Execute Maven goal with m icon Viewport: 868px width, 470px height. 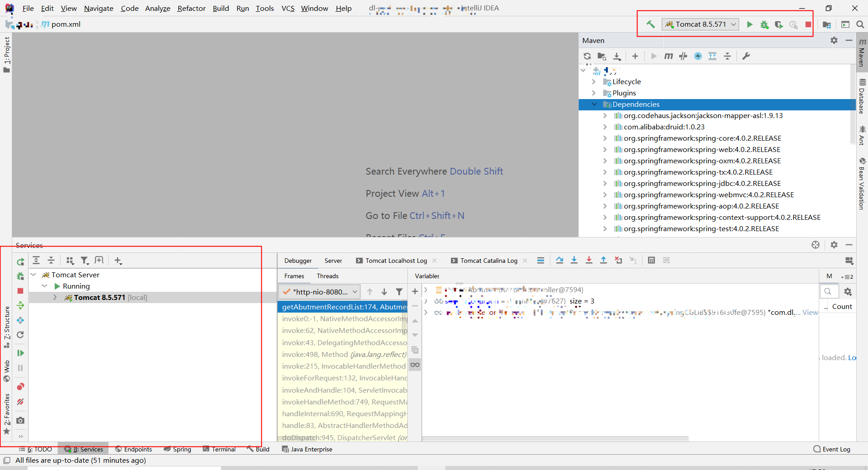[x=668, y=56]
